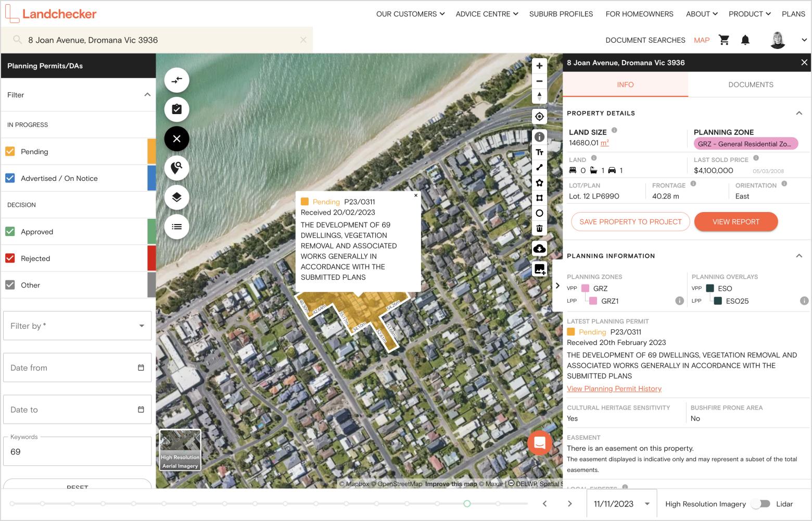Open the Product menu
This screenshot has width=812, height=521.
tap(750, 14)
